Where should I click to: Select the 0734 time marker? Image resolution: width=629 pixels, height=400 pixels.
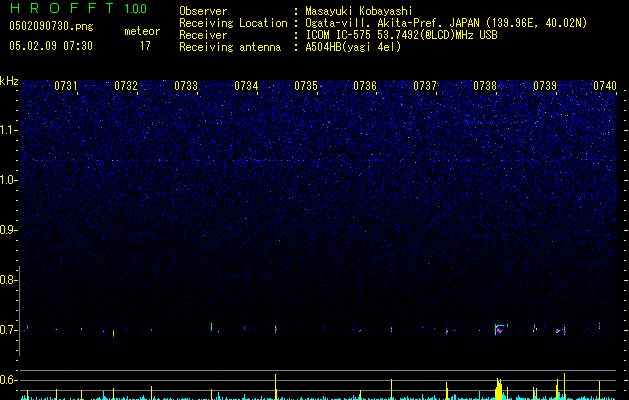tap(246, 86)
